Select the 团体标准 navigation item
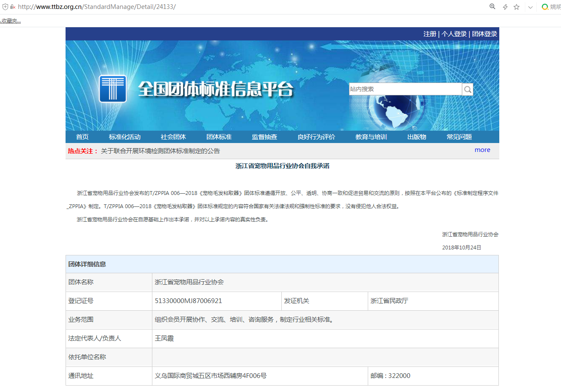This screenshot has width=561, height=392. tap(219, 137)
